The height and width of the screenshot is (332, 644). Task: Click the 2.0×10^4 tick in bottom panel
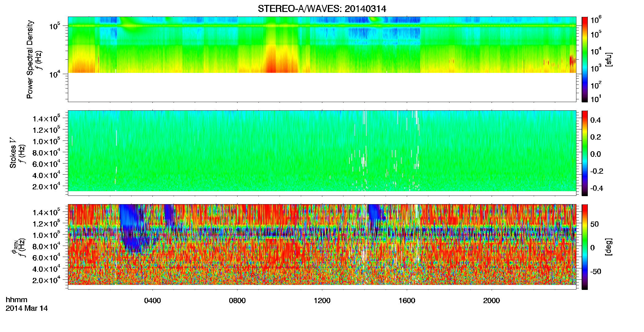coord(46,280)
